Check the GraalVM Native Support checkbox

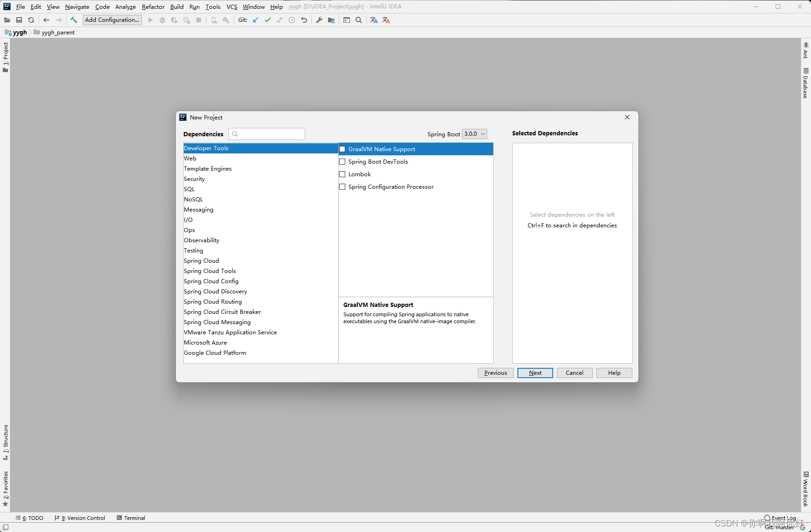(x=342, y=149)
